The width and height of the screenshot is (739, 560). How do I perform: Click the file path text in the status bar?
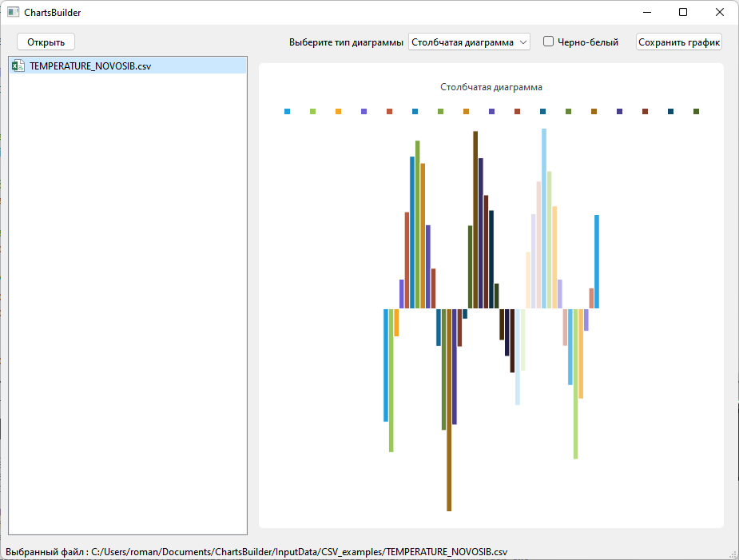(x=256, y=550)
